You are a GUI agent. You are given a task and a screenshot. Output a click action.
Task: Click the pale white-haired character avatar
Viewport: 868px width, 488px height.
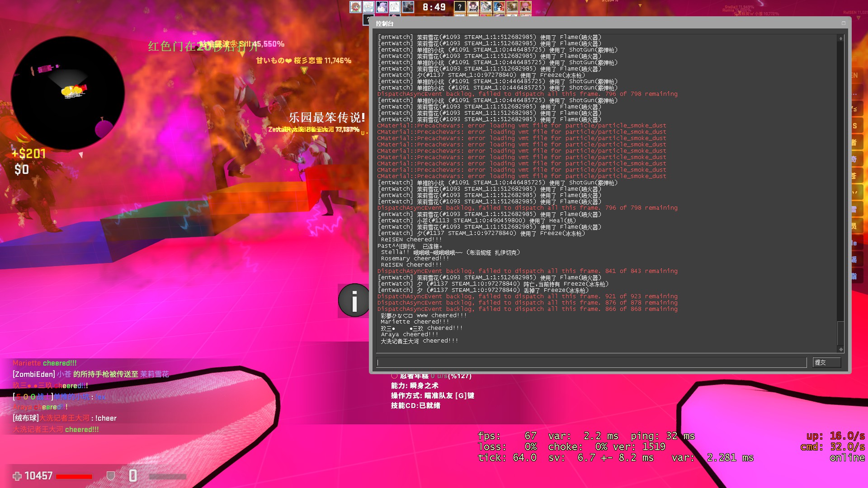click(x=368, y=7)
